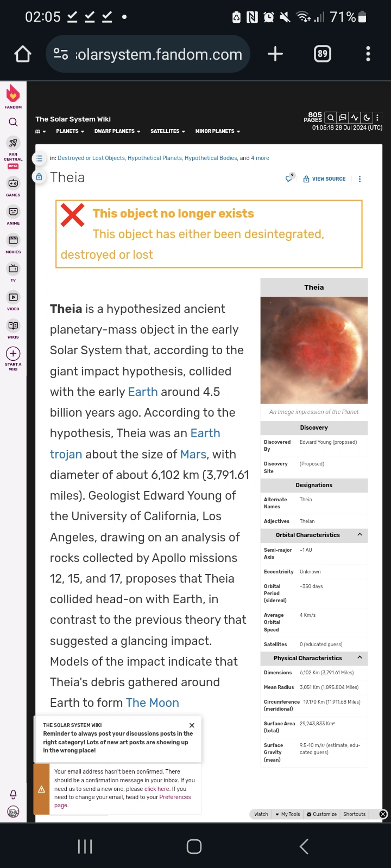This screenshot has width=391, height=868.
Task: Open the Fandom sidebar search
Action: tap(13, 122)
